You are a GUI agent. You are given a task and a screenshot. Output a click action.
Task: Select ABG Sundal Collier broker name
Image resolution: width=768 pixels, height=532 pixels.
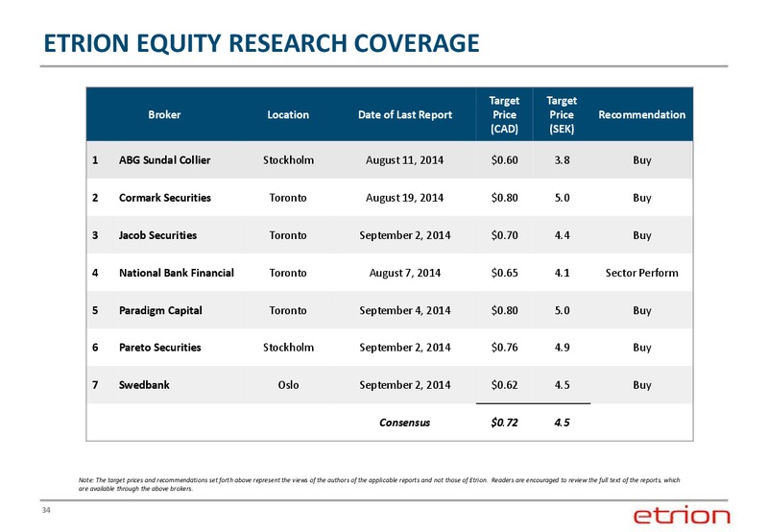[x=164, y=160]
